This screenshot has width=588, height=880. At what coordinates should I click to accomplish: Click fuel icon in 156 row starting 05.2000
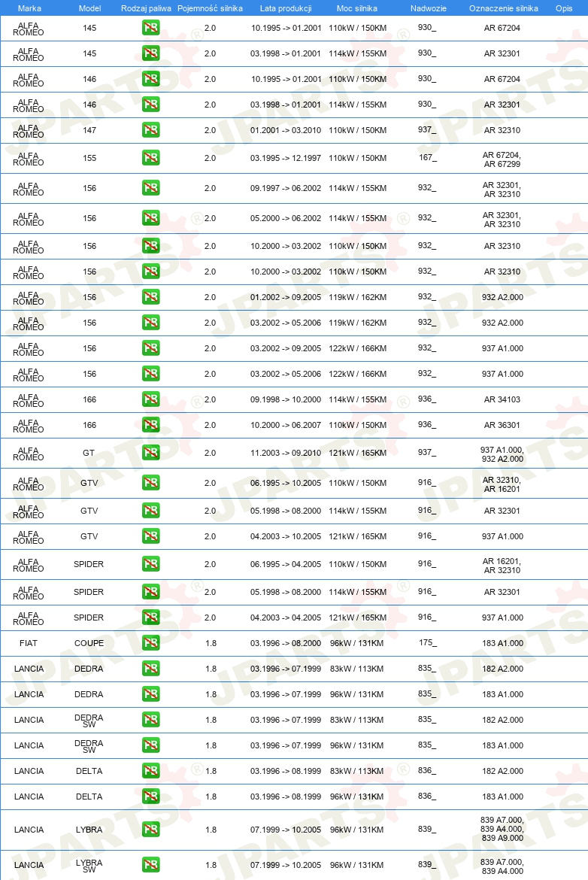151,218
